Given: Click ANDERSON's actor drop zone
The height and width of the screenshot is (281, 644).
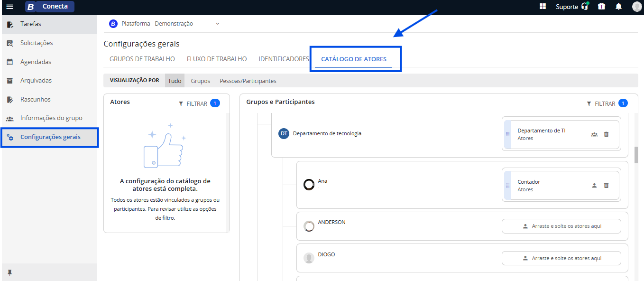Looking at the screenshot, I should pos(561,226).
